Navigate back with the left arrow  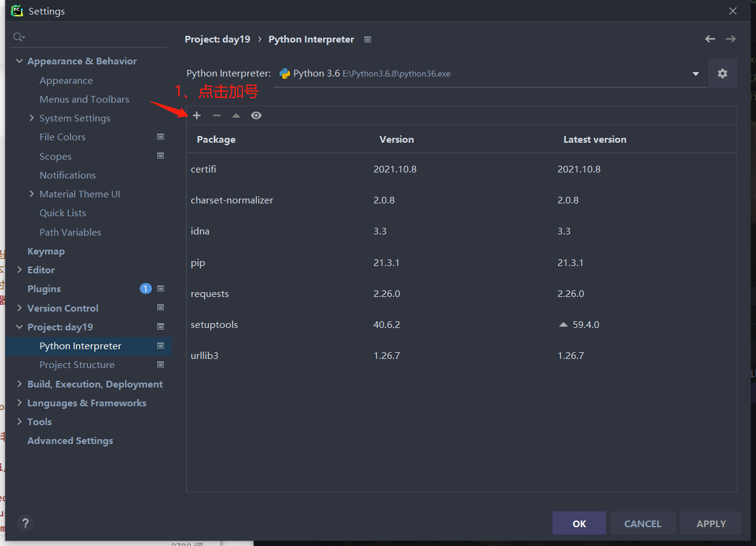[x=710, y=39]
